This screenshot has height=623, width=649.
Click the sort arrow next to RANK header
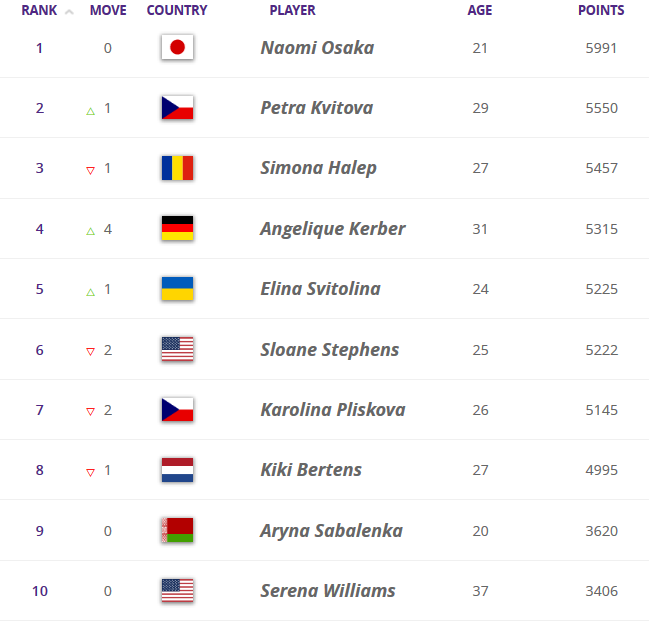[69, 12]
